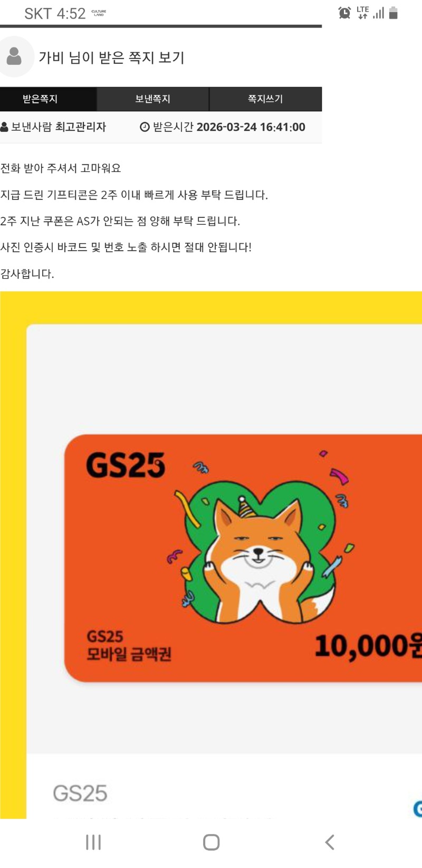422x868 pixels.
Task: Switch to the 보낸쪽지 tab
Action: 153,99
